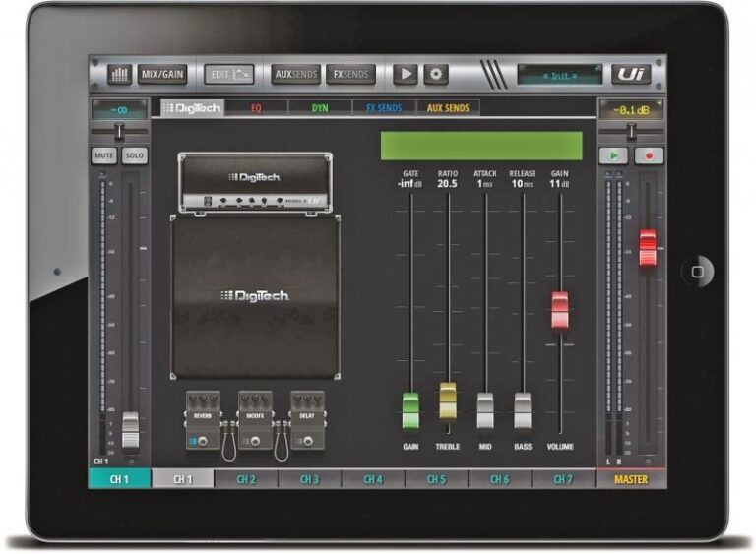Viewport: 756px width, 554px height.
Task: Select the CH 6 channel tab
Action: tap(499, 479)
